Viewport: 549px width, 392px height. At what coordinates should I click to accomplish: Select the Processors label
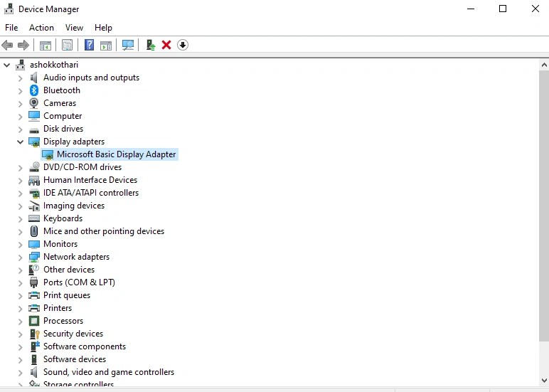click(x=63, y=321)
